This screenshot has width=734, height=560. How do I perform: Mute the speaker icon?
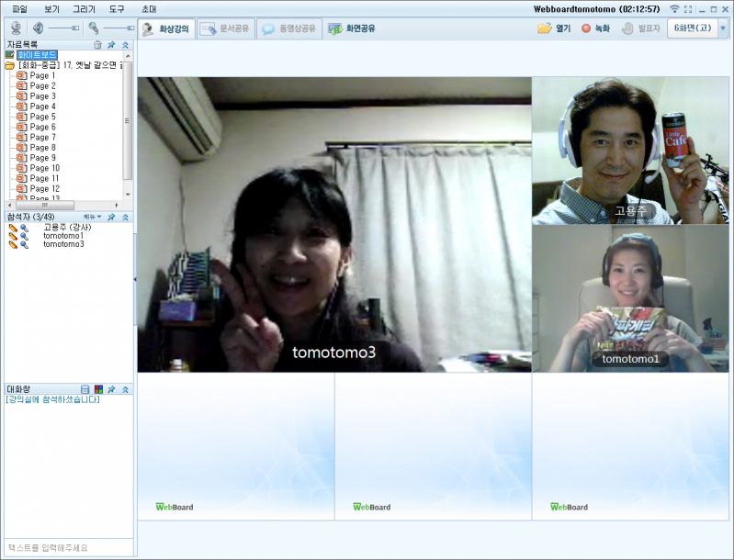[39, 28]
